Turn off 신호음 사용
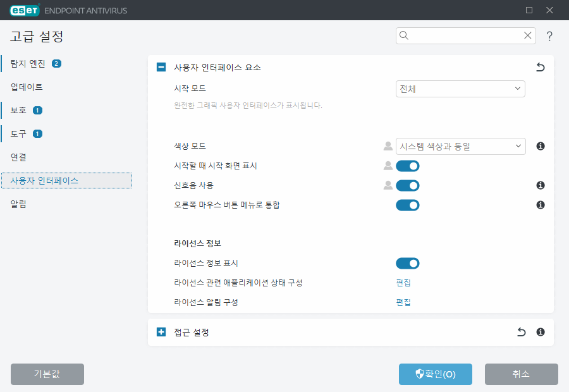The image size is (569, 392). click(407, 185)
